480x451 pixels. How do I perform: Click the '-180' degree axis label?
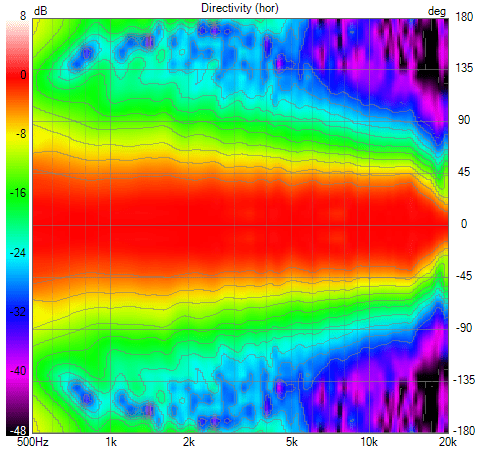(x=464, y=431)
